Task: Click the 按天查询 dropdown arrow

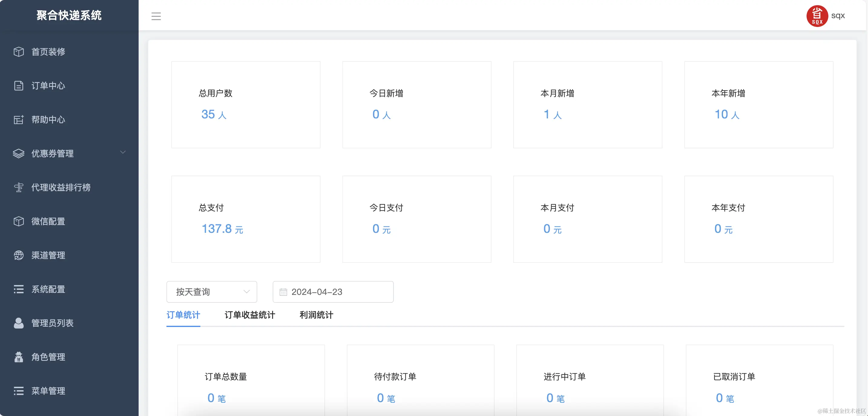Action: 247,292
